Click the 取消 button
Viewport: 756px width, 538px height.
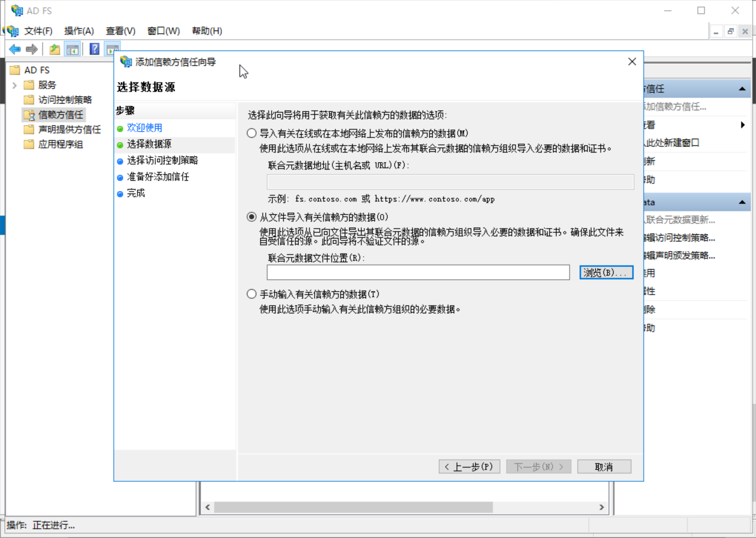pos(604,466)
